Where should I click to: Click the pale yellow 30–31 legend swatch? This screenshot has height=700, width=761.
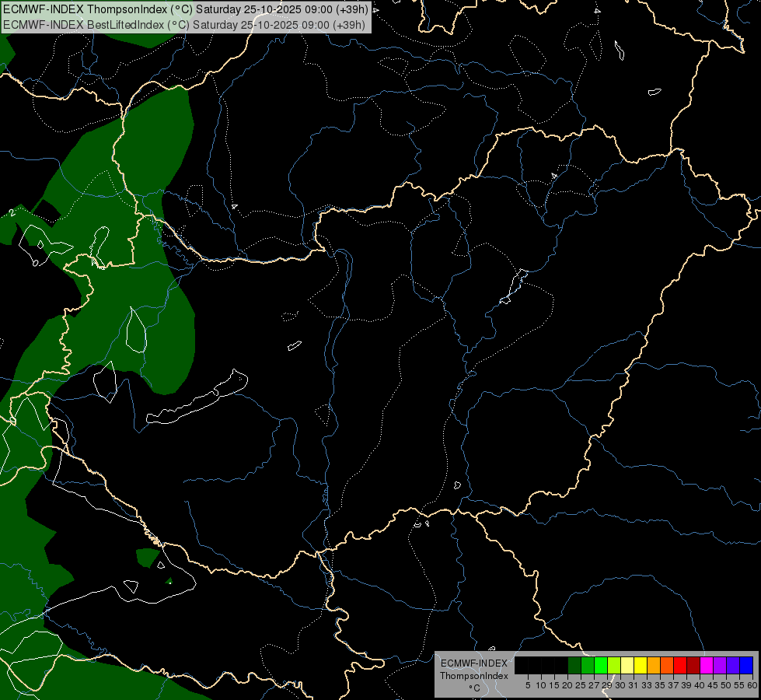627,665
